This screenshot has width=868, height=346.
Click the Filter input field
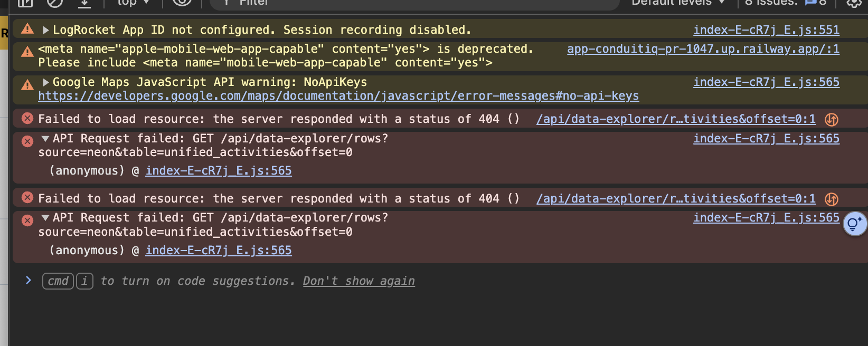(414, 3)
